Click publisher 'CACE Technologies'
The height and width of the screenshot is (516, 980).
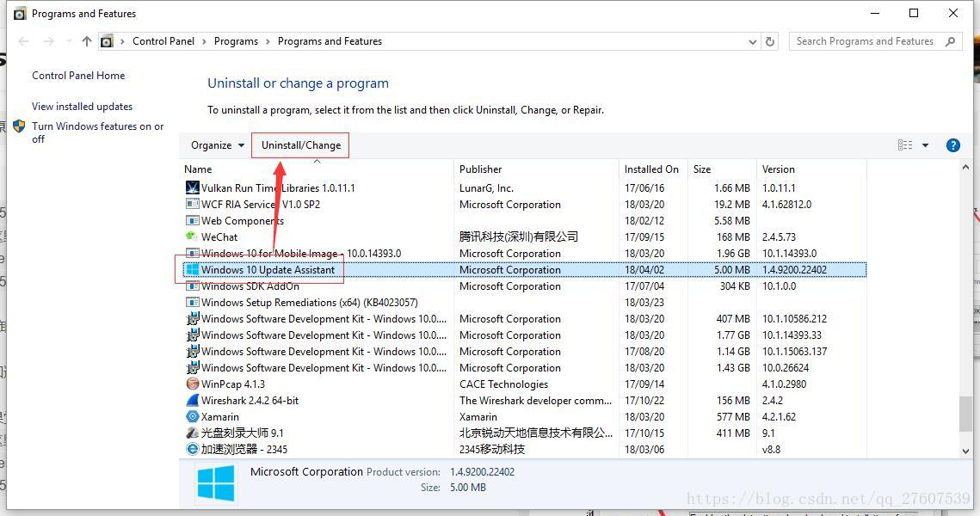(503, 384)
